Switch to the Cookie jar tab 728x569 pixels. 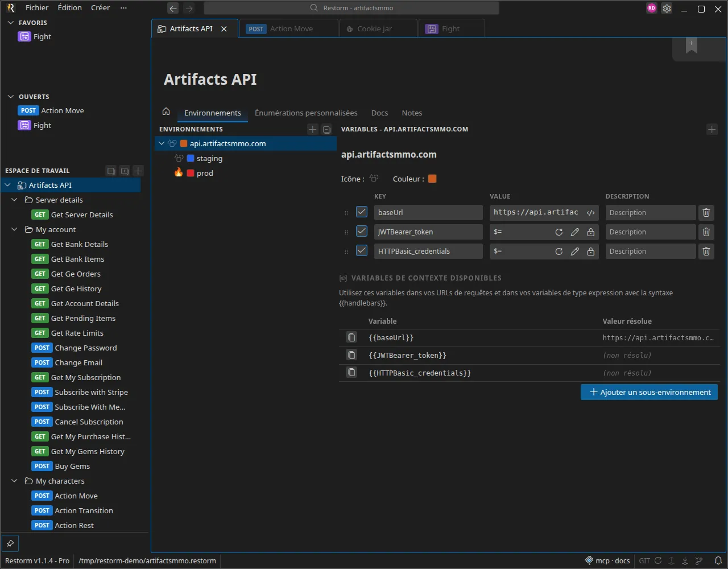click(378, 29)
